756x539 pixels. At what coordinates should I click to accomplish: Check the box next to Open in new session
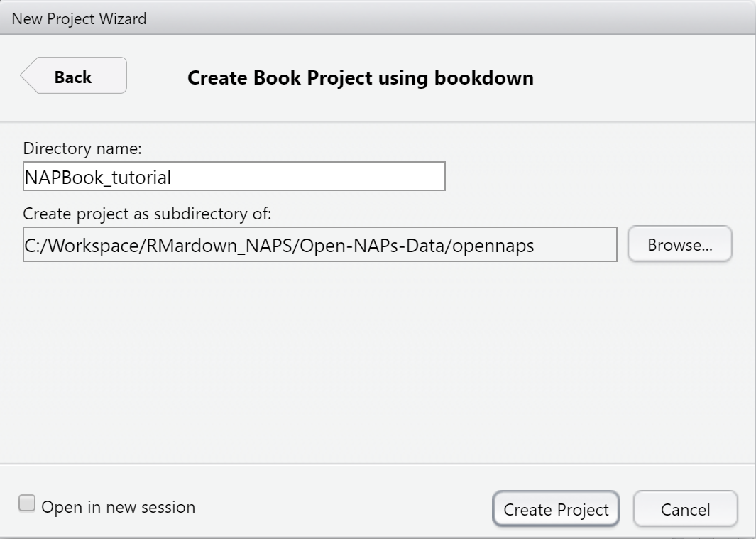26,502
